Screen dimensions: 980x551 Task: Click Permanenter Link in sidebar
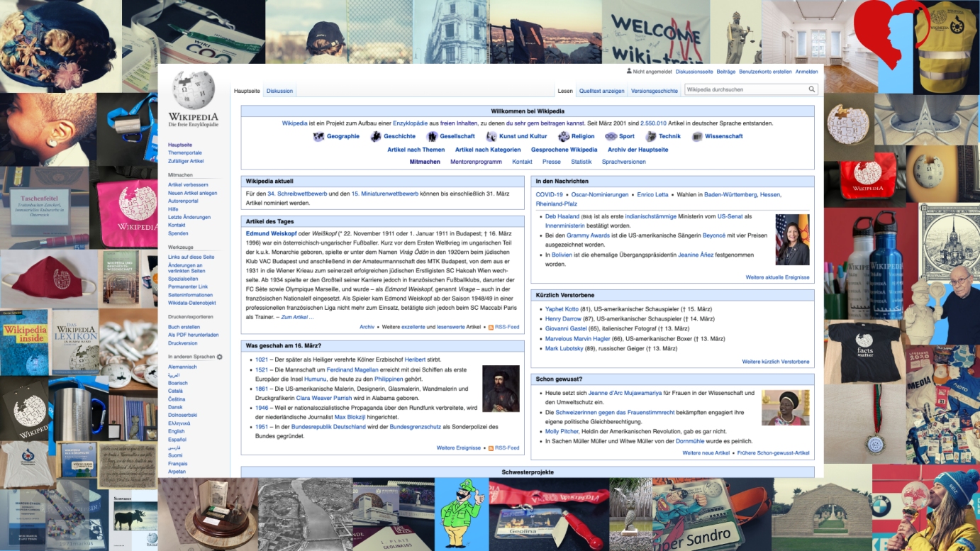(188, 286)
